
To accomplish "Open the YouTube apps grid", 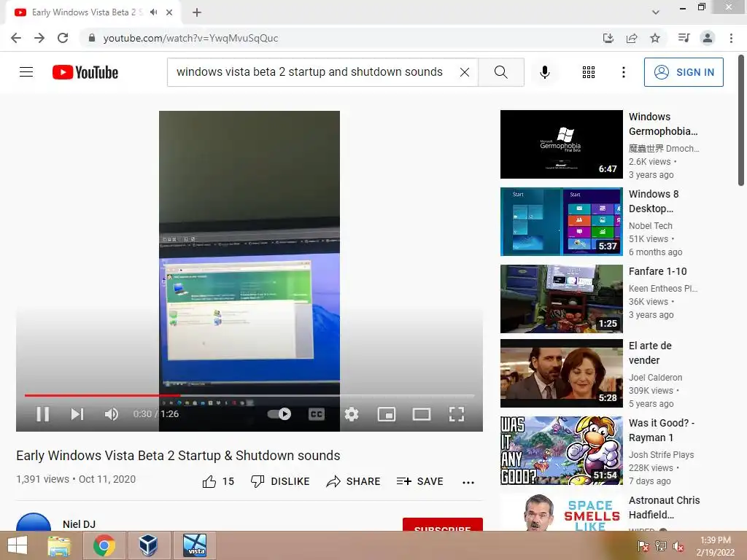I will pos(589,72).
